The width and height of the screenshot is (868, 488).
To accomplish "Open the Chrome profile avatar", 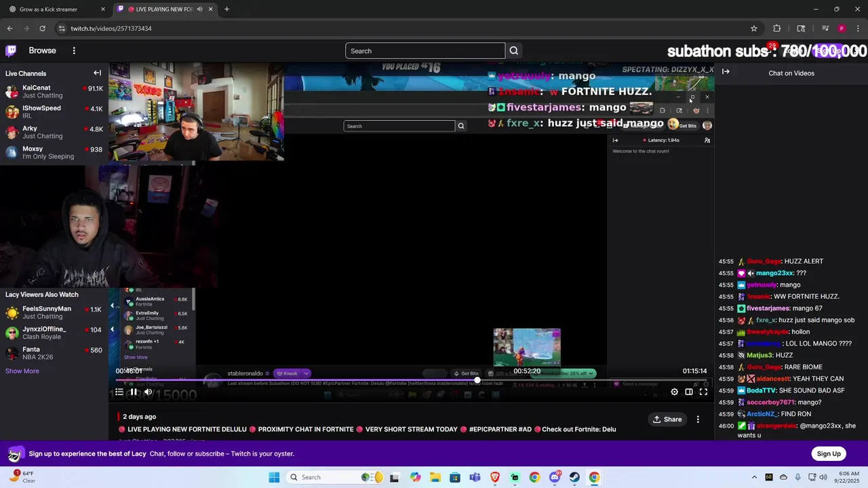I will (x=842, y=28).
